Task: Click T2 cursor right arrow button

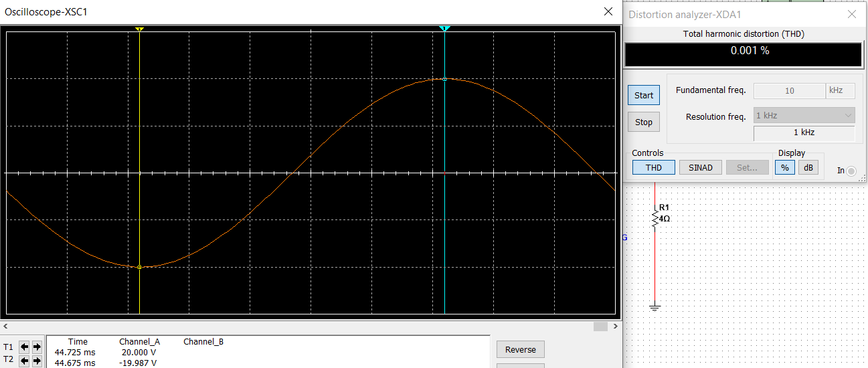Action: point(36,361)
